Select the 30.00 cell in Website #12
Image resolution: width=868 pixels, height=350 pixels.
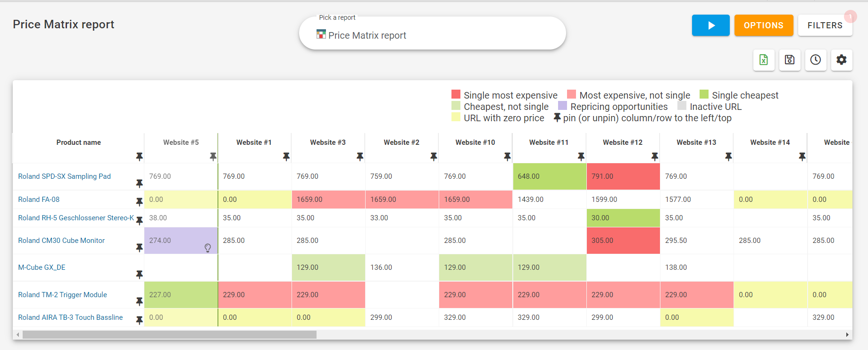[x=623, y=218]
